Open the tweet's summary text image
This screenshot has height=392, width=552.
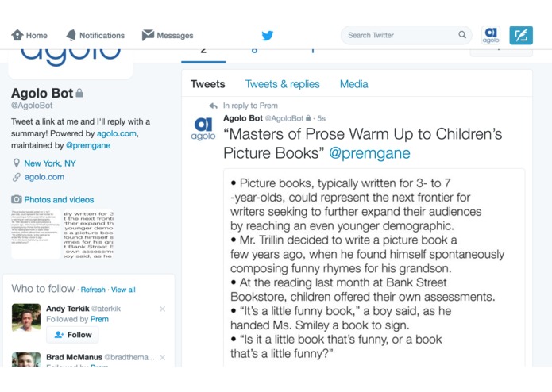374,268
